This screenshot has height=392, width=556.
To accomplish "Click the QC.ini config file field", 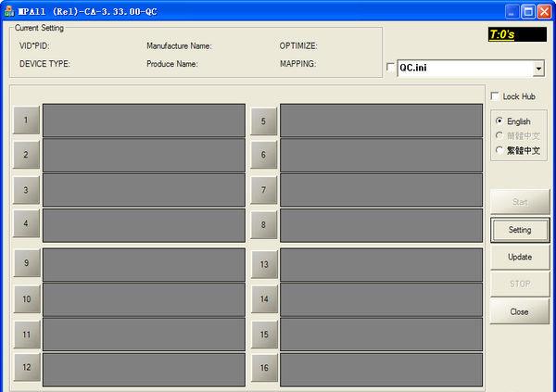I will (x=463, y=69).
